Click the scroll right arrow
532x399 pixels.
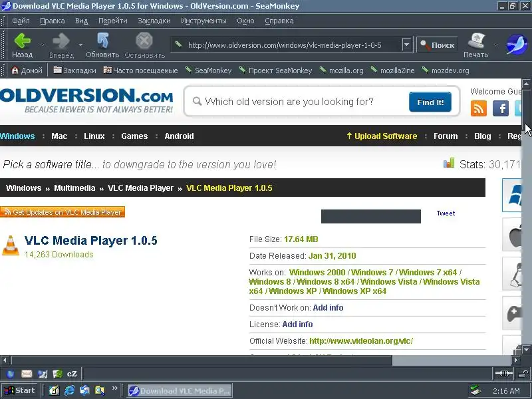pos(516,360)
